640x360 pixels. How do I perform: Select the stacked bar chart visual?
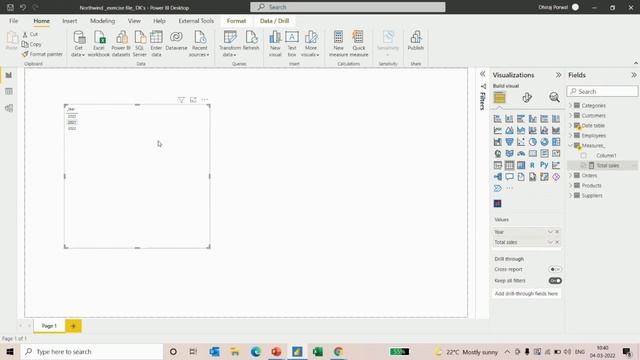(498, 119)
